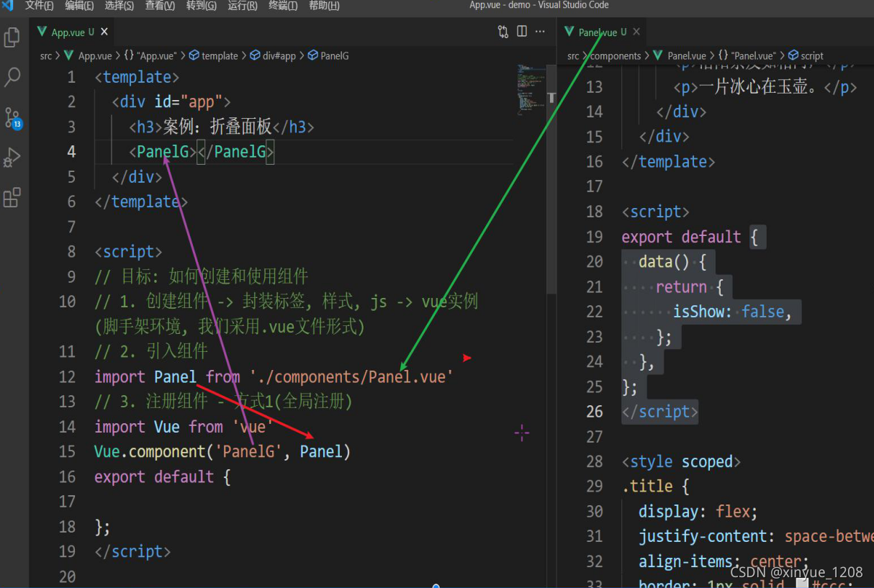The height and width of the screenshot is (588, 874).
Task: Click the <PanelG> opening tag on line 4
Action: coord(163,152)
